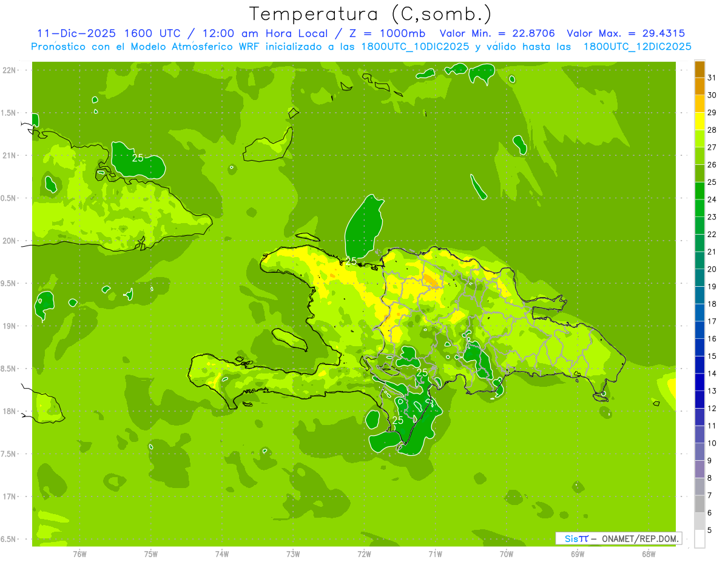
Task: Pick the green legend swatch between 24 and 25
Action: click(699, 191)
